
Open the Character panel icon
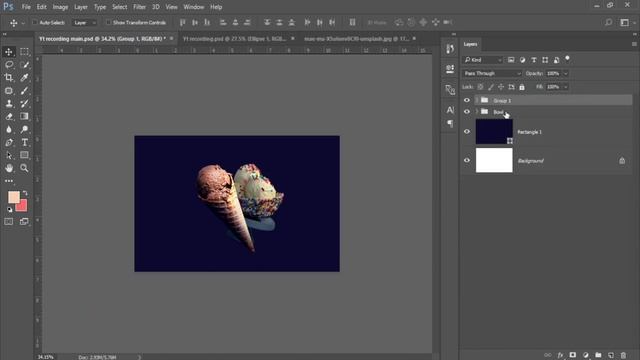tap(450, 110)
